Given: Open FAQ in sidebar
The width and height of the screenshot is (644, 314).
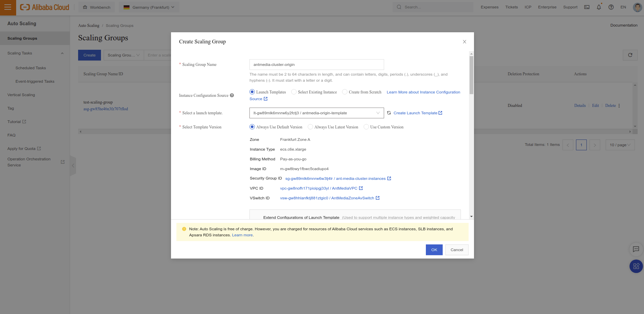Looking at the screenshot, I should [x=11, y=135].
